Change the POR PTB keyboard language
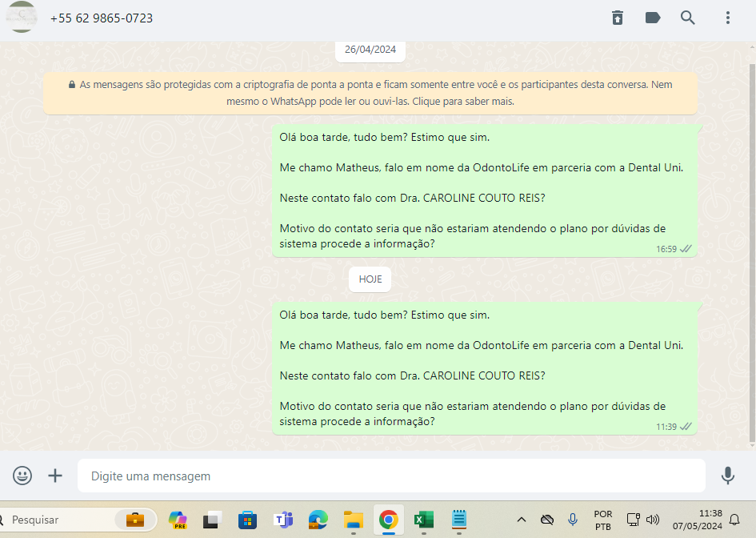Screen dimensions: 756x538 (x=602, y=520)
